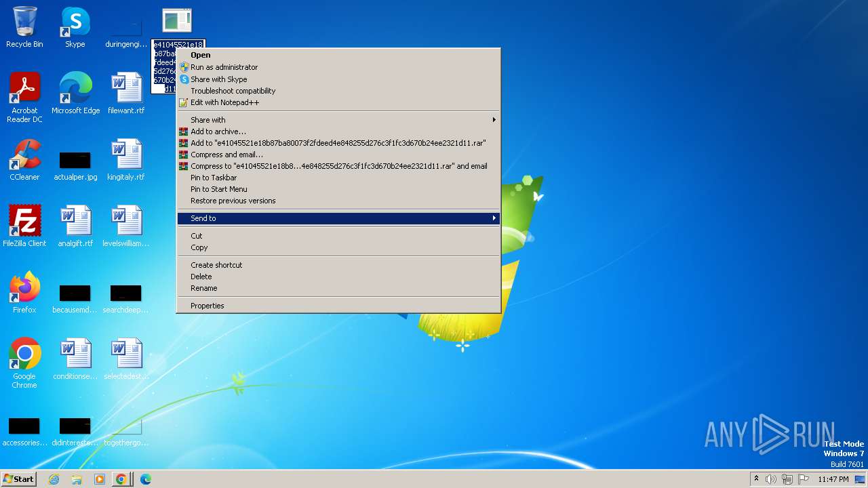Viewport: 868px width, 488px height.
Task: Select the Google Chrome desktop icon
Action: coord(24,363)
